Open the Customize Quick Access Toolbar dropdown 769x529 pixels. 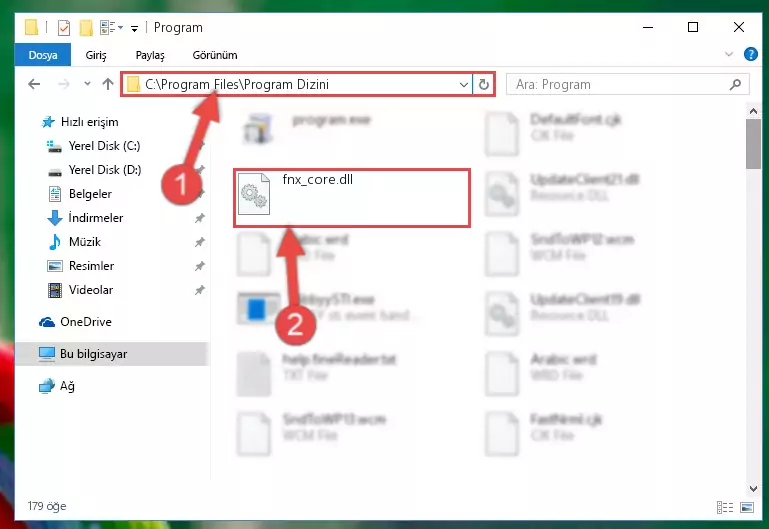click(134, 28)
